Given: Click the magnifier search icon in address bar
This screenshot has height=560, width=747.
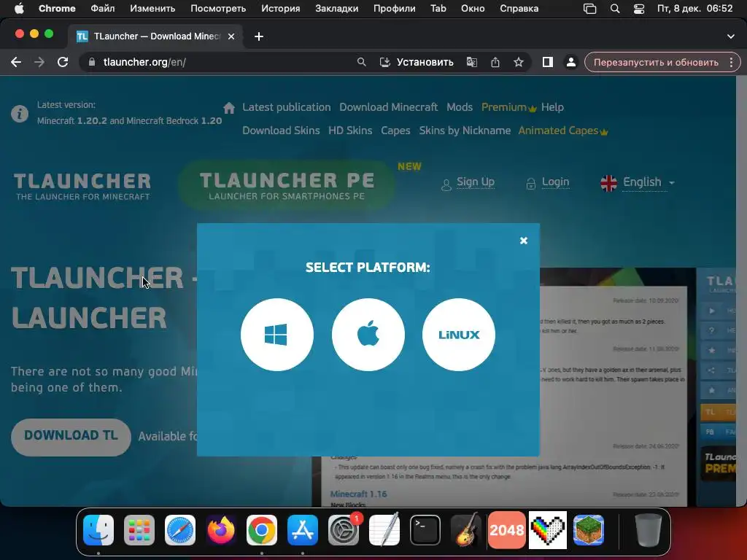Looking at the screenshot, I should (x=362, y=62).
